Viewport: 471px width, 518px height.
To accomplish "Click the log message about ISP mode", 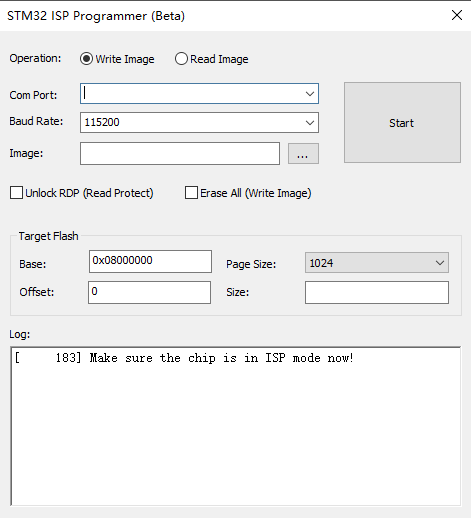I will tap(184, 358).
